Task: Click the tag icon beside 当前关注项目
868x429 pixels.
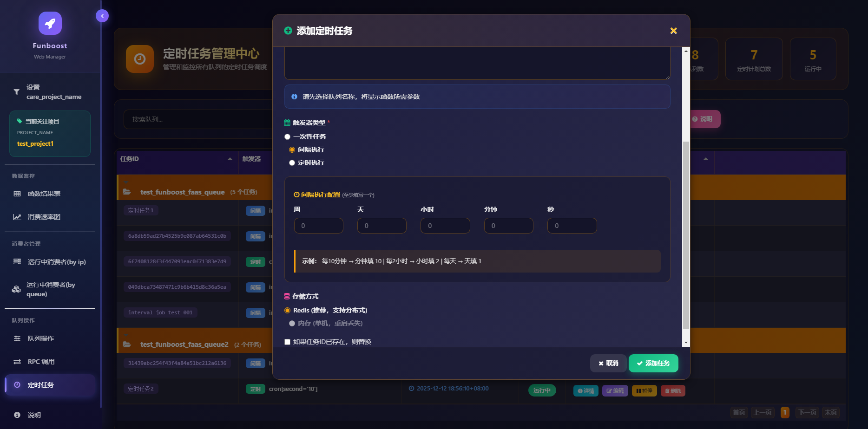Action: point(20,121)
